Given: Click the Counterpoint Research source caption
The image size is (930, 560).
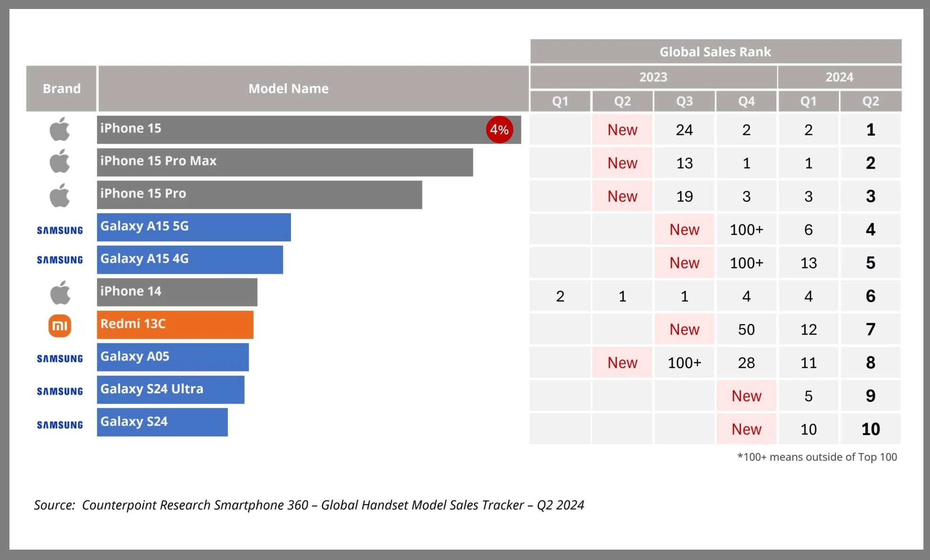Looking at the screenshot, I should click(x=309, y=505).
